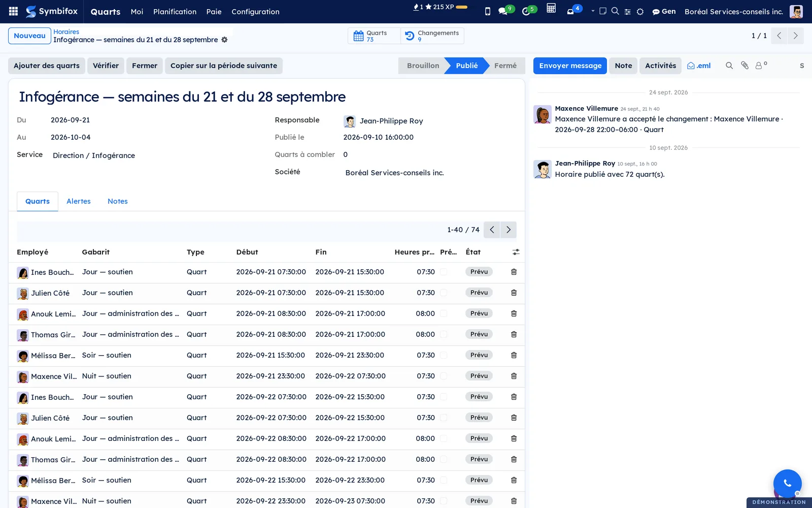The image size is (812, 508).
Task: Open the gear icon beside record title
Action: [x=224, y=40]
